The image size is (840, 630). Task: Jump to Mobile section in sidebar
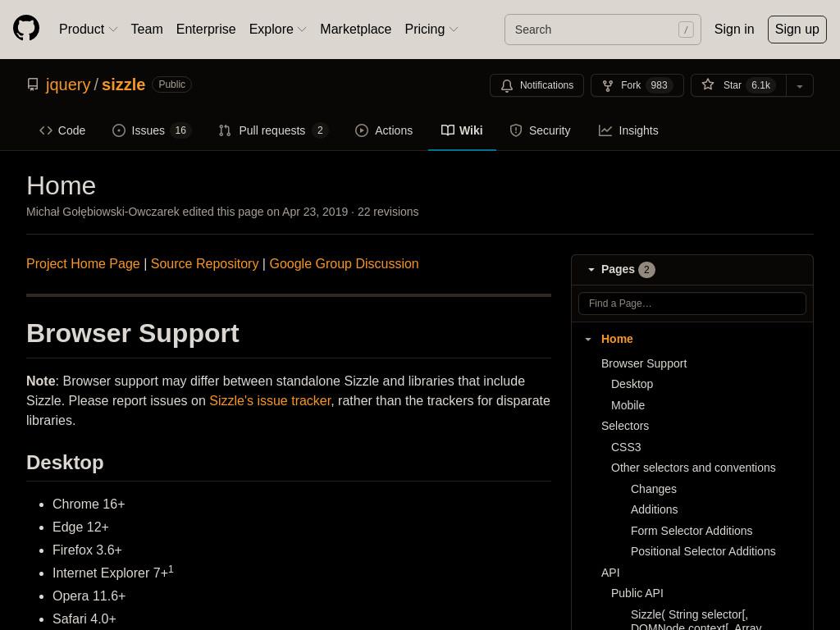coord(628,405)
